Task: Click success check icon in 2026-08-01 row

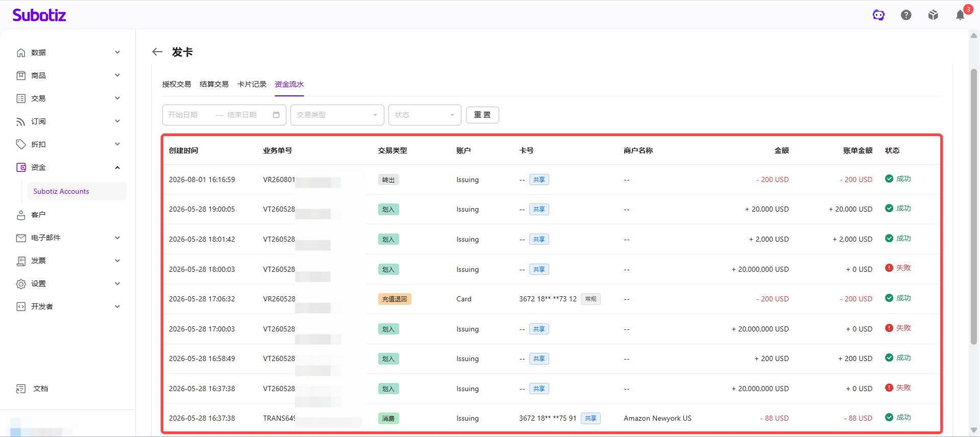Action: tap(889, 178)
